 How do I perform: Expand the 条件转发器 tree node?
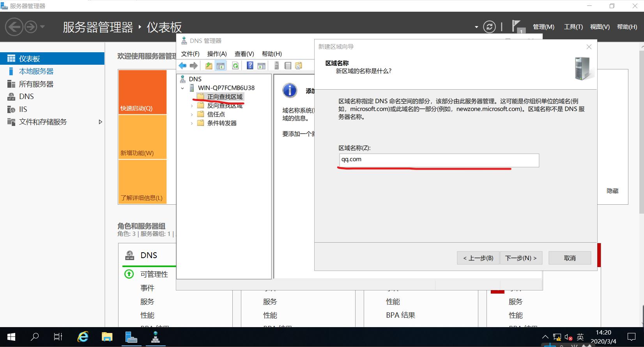pyautogui.click(x=191, y=123)
